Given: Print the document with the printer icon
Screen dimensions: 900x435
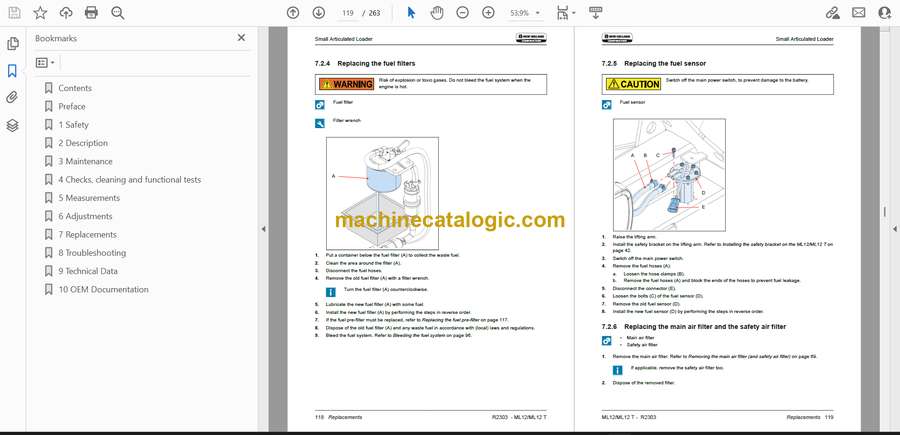Looking at the screenshot, I should [x=91, y=13].
